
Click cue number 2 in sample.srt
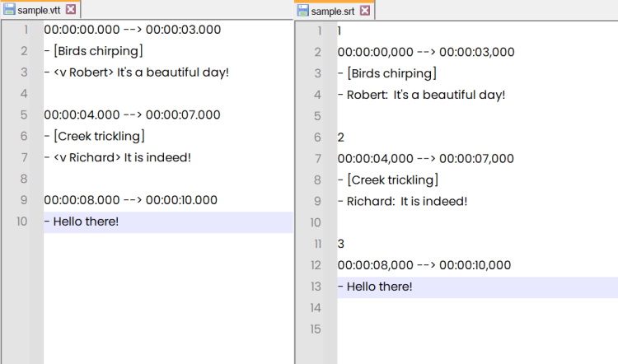point(341,137)
